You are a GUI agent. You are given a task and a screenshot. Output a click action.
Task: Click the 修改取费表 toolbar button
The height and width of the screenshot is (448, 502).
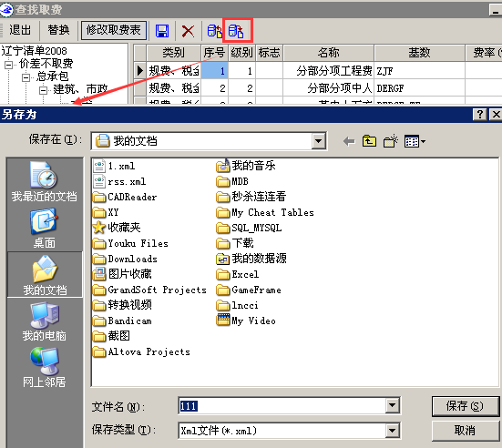(114, 30)
